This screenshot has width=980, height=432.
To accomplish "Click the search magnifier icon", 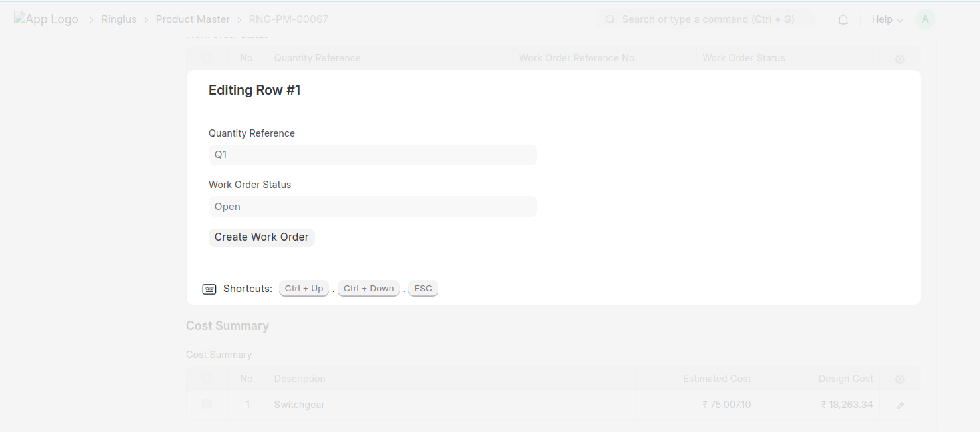I will tap(610, 20).
